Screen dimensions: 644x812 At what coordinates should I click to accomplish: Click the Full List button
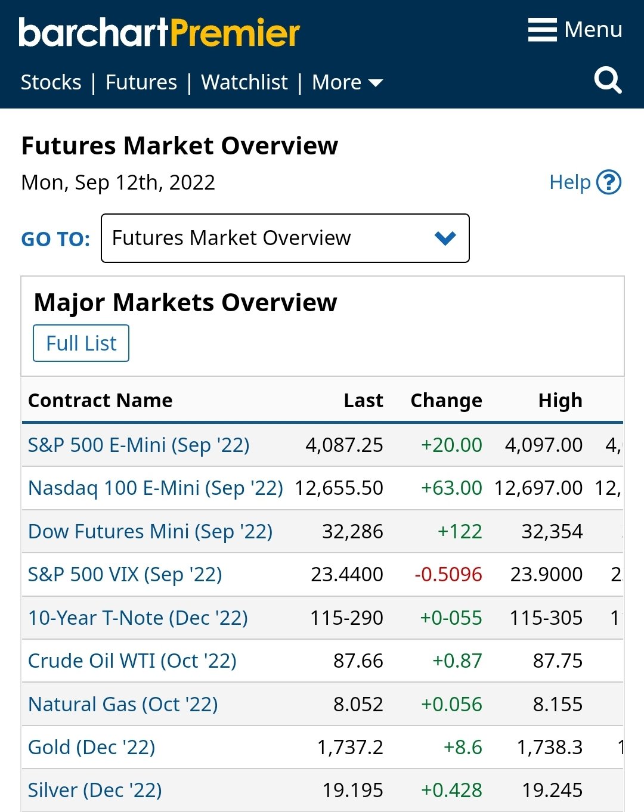click(81, 343)
